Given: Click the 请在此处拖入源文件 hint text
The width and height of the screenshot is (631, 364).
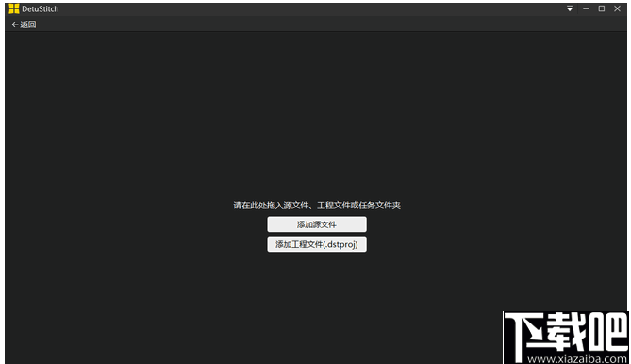Looking at the screenshot, I should pyautogui.click(x=317, y=206).
